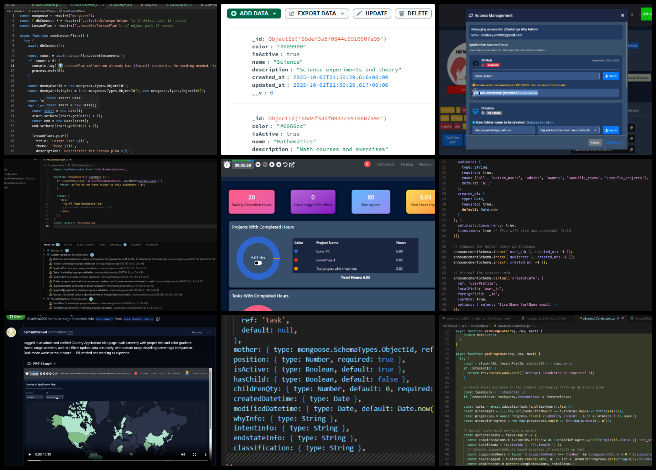Click the DELETE button in Compass toolbar

[x=414, y=15]
